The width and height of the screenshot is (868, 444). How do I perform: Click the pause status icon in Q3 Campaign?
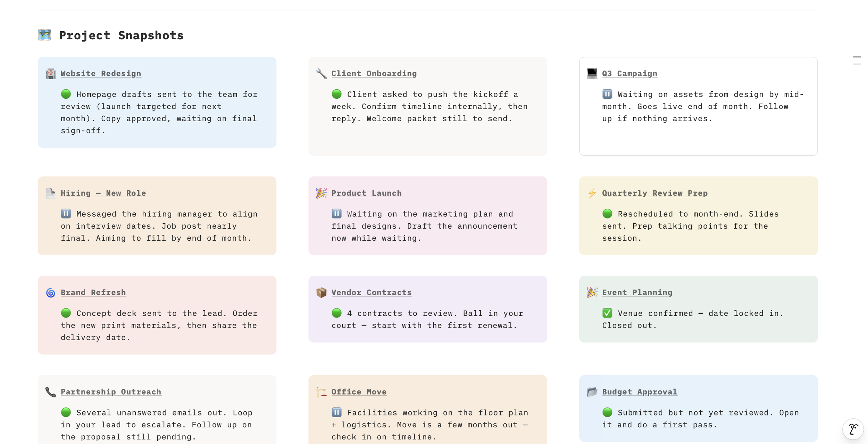point(607,94)
